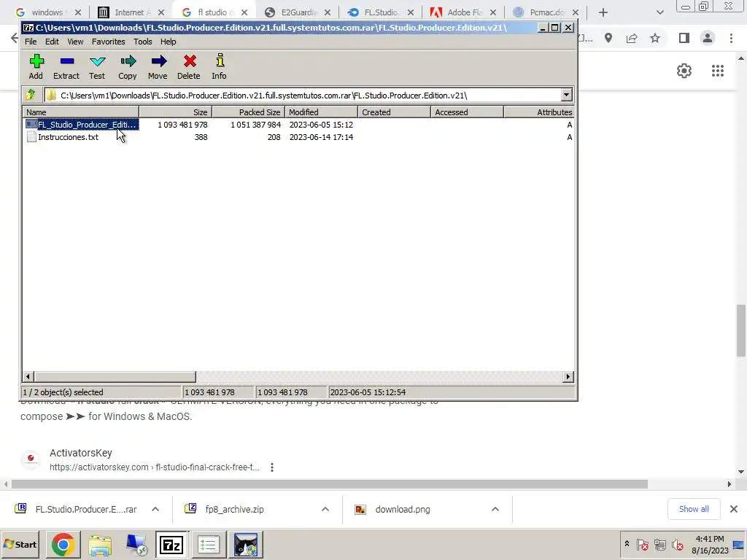The image size is (747, 560).
Task: Sort by Attributes column header
Action: coord(539,112)
